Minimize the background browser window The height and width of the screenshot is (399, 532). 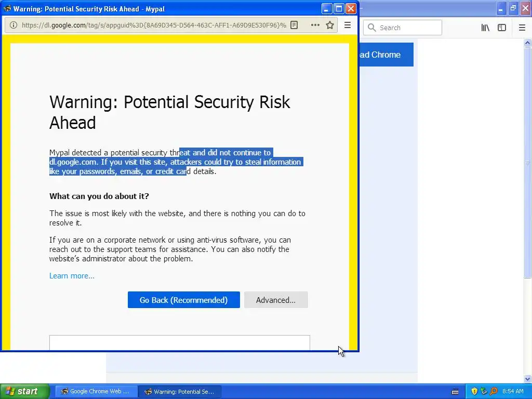point(501,8)
